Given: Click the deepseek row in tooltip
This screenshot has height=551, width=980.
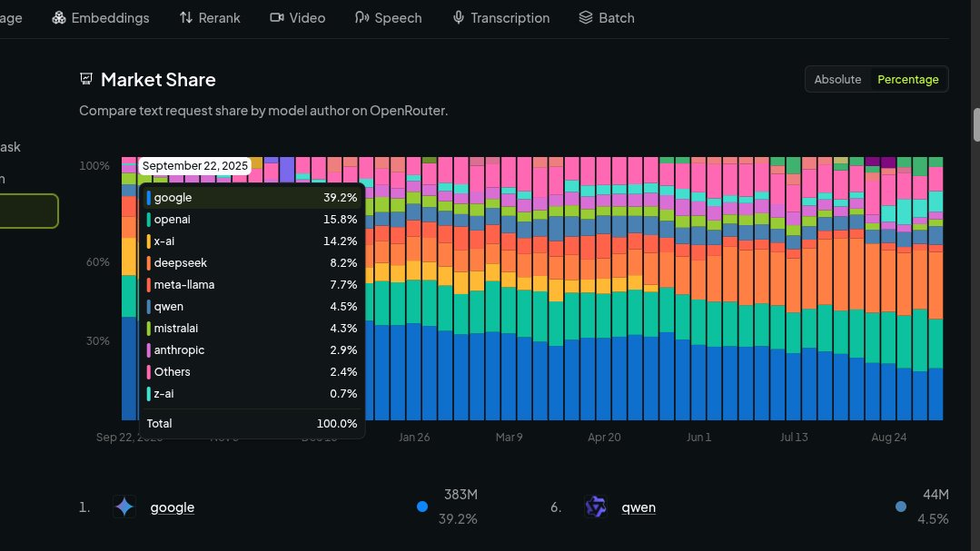Looking at the screenshot, I should click(x=252, y=263).
